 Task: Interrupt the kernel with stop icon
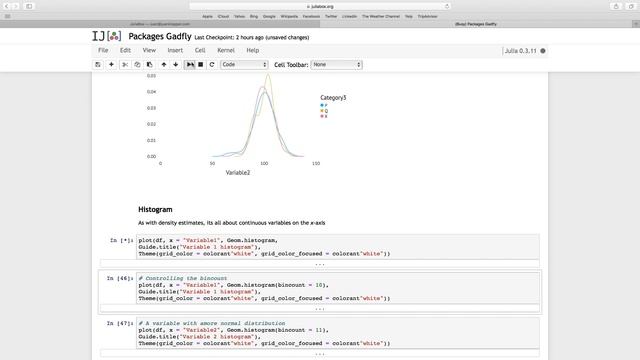200,64
